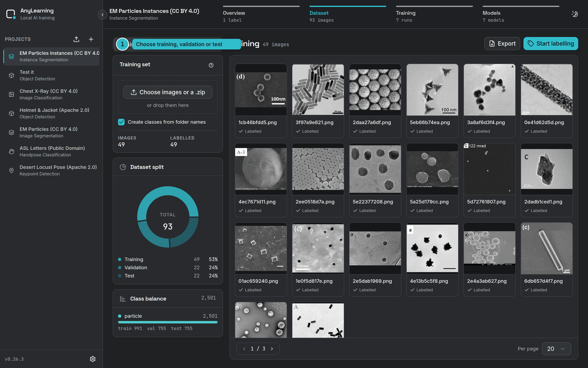The width and height of the screenshot is (588, 368).
Task: Click the Training split legend row
Action: (168, 259)
